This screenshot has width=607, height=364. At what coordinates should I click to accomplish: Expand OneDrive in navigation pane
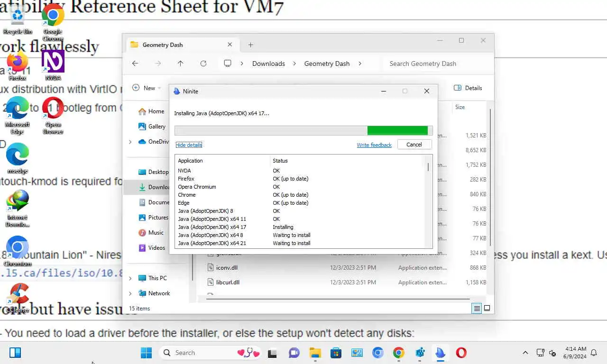[x=130, y=142]
